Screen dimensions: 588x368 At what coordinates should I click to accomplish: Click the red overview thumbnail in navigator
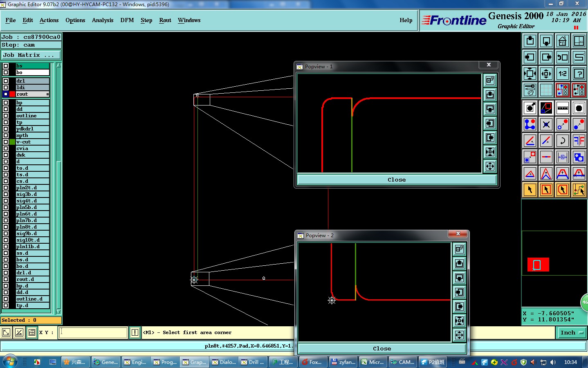tap(538, 265)
